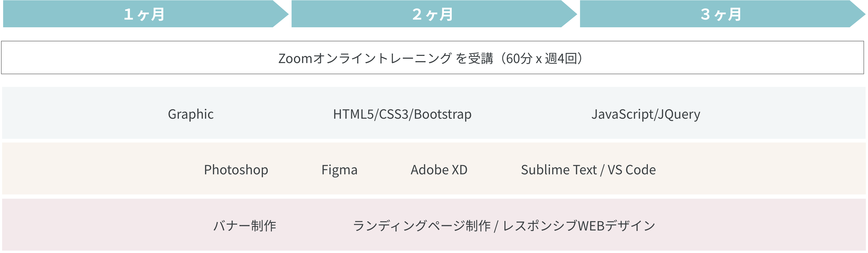Select the Sublime Text label

pos(559,170)
